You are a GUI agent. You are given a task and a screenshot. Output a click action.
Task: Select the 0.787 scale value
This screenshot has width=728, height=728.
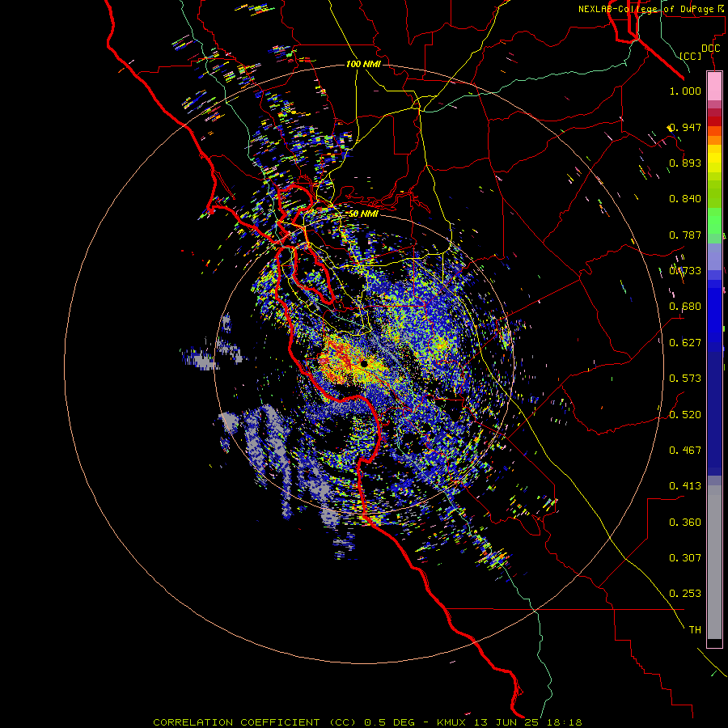(x=685, y=235)
